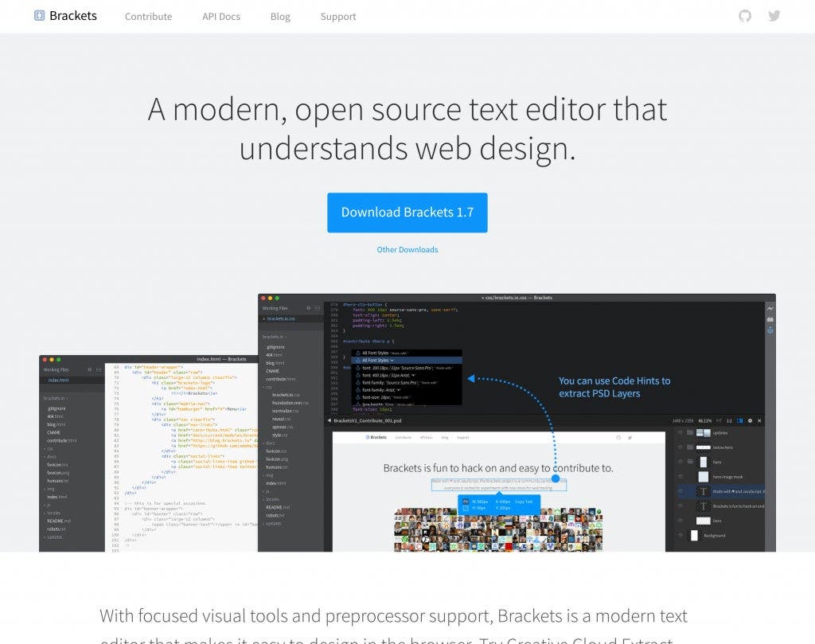Image resolution: width=815 pixels, height=644 pixels.
Task: Expand the docs folder in the index.html sidebar
Action: click(x=49, y=455)
